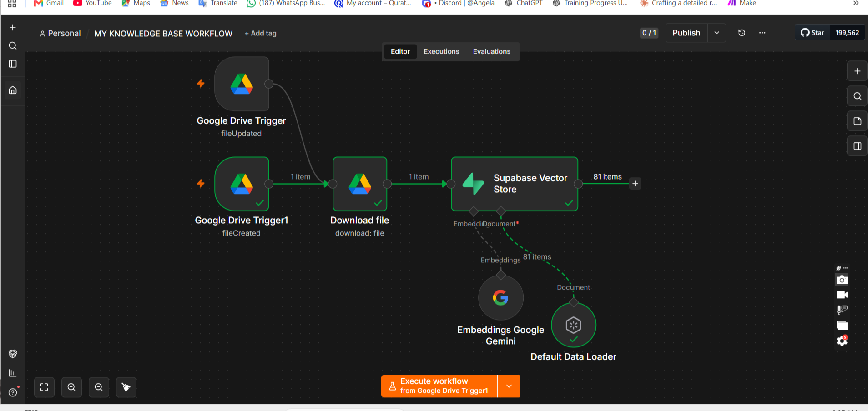Open the Gmail bookmark
868x411 pixels.
coord(49,3)
